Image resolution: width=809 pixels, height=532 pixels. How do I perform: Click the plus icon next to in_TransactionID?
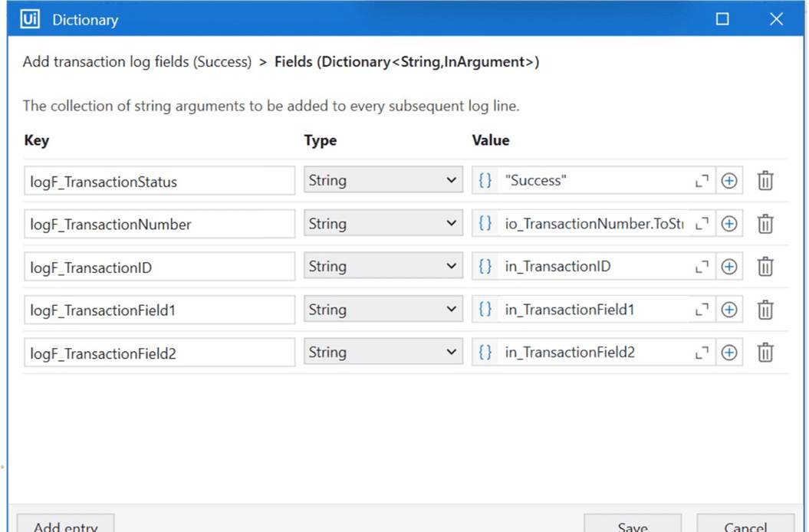[x=729, y=266]
